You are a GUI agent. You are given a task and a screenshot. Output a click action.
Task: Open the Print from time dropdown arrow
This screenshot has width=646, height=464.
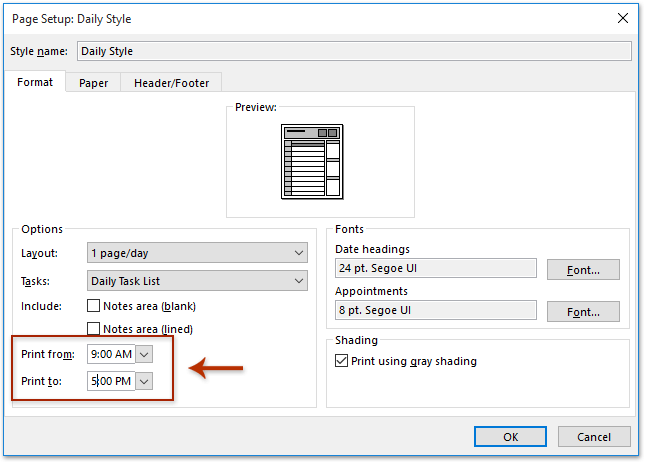(x=144, y=354)
